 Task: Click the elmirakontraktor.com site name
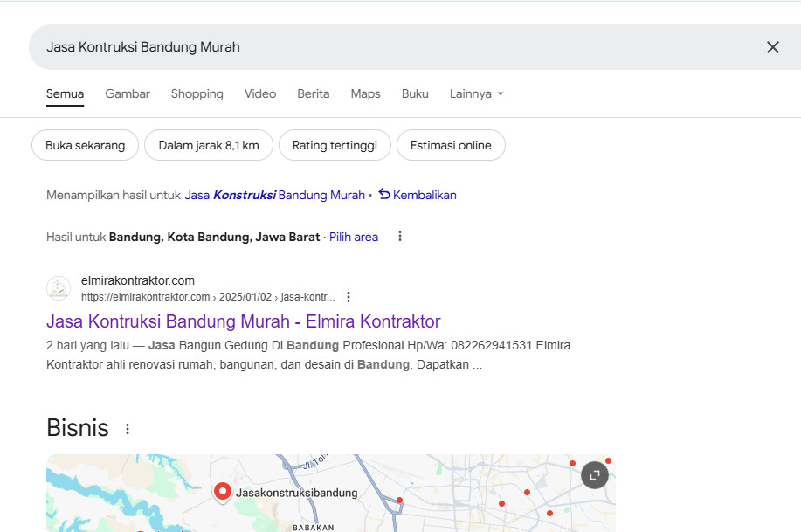tap(138, 280)
